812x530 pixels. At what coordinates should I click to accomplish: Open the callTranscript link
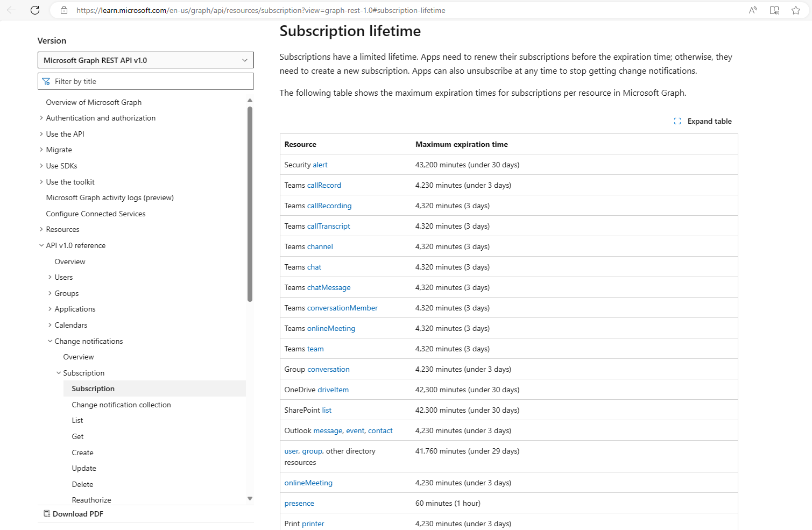329,226
